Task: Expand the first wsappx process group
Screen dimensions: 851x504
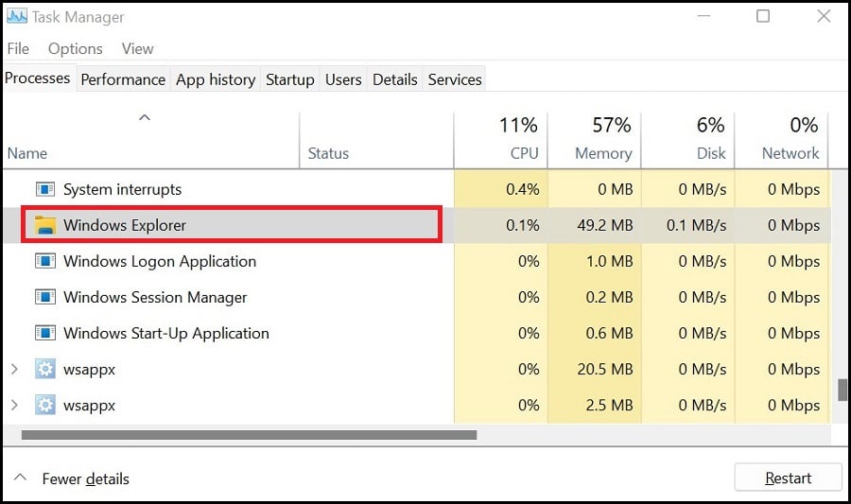Action: [x=14, y=370]
